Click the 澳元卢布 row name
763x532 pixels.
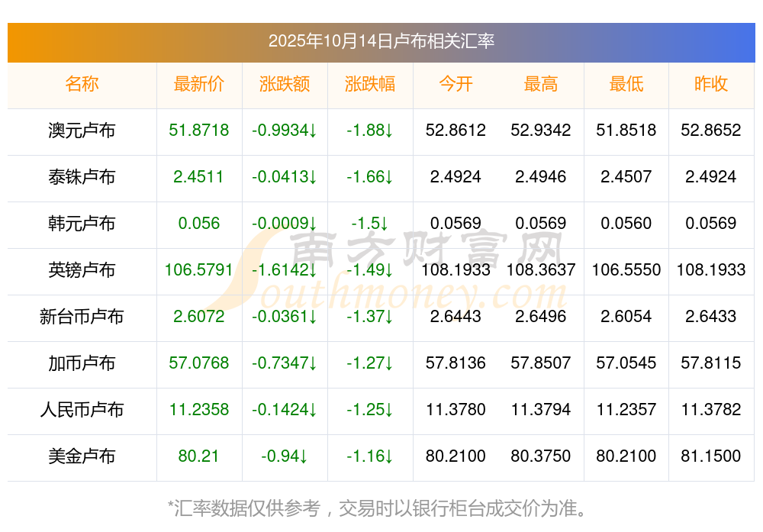pyautogui.click(x=82, y=131)
